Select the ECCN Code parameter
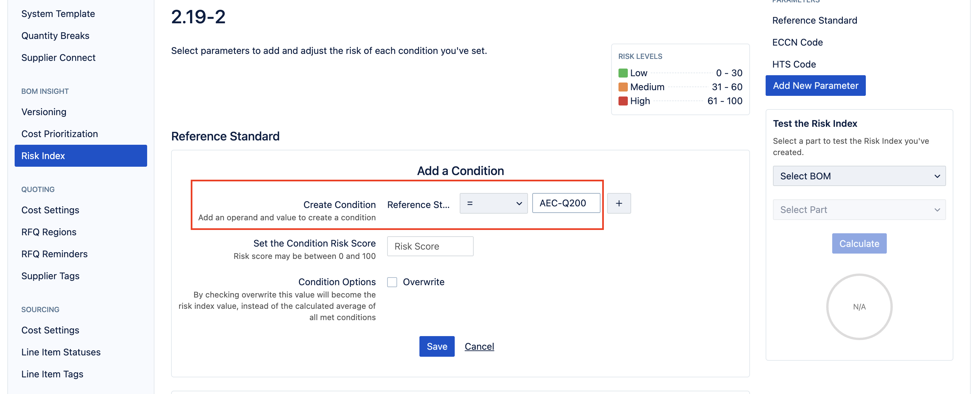This screenshot has width=980, height=394. pyautogui.click(x=797, y=42)
